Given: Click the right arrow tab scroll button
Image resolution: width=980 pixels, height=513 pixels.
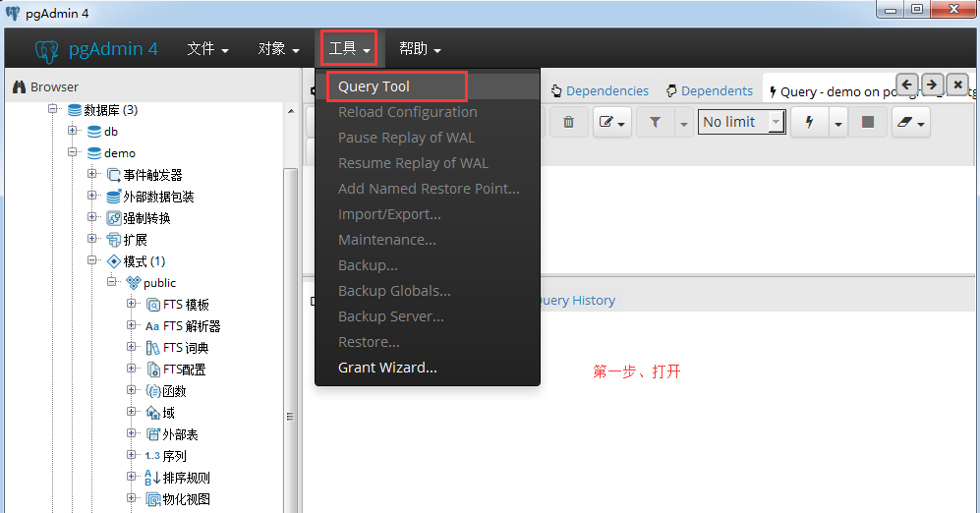Looking at the screenshot, I should [931, 85].
